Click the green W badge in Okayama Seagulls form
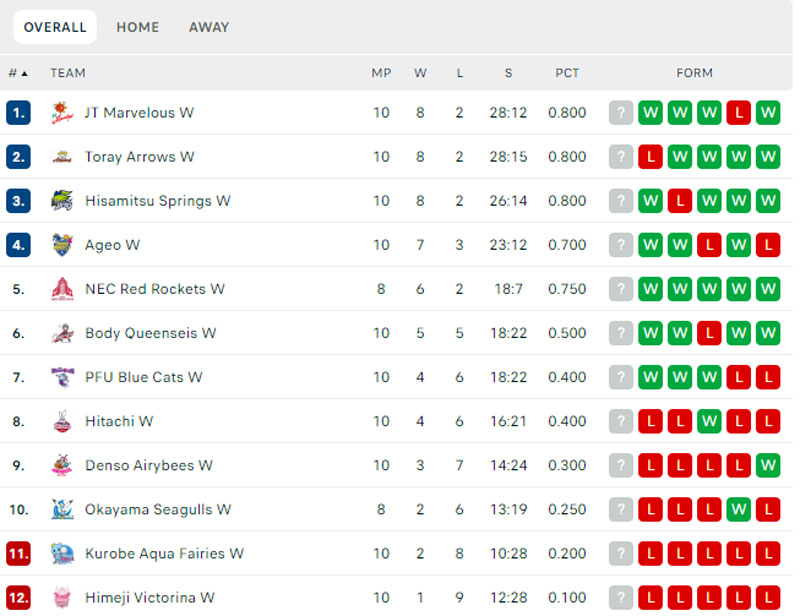The width and height of the screenshot is (800, 616). 739,509
